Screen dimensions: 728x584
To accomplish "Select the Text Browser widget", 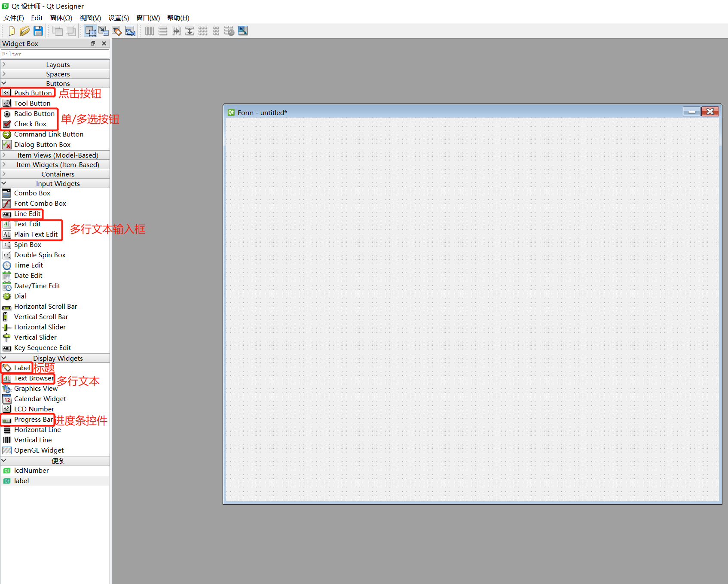I will click(34, 378).
